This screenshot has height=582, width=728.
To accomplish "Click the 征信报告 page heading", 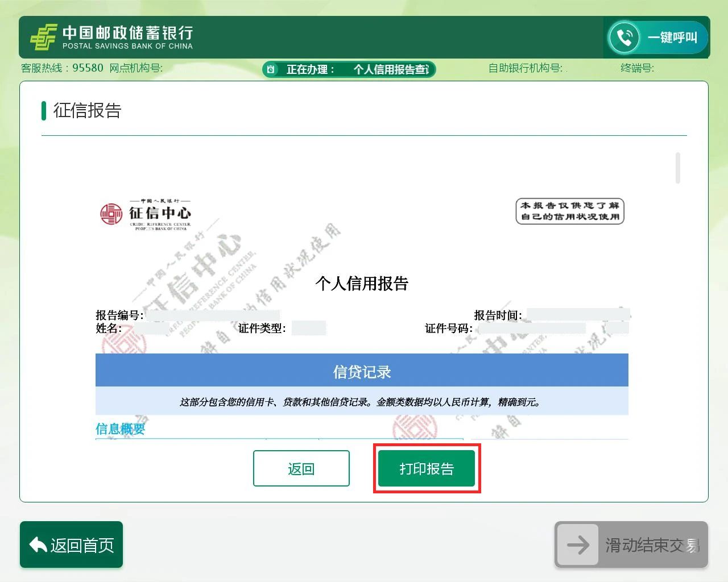I will [x=88, y=110].
